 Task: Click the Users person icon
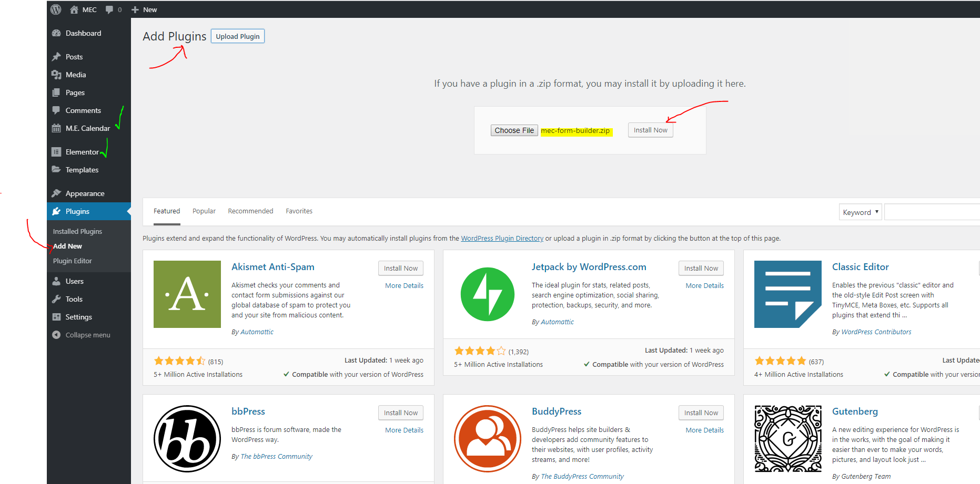click(56, 281)
